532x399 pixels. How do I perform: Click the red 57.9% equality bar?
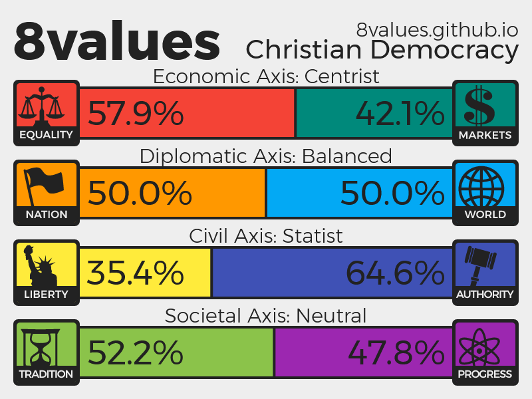pos(187,113)
